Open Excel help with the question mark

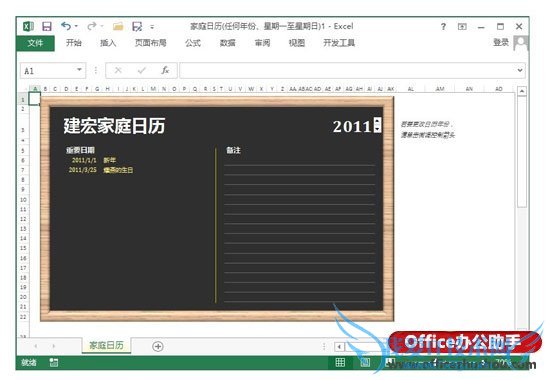tap(443, 26)
